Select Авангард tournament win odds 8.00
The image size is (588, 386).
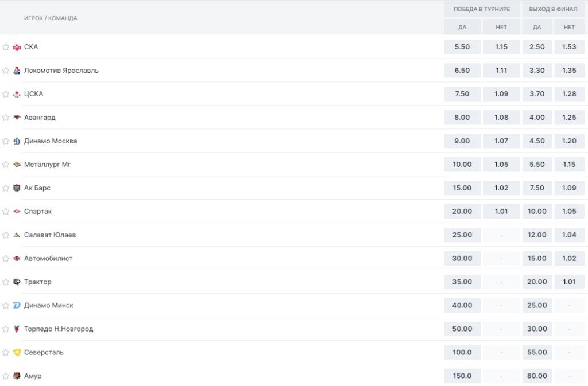coord(462,118)
